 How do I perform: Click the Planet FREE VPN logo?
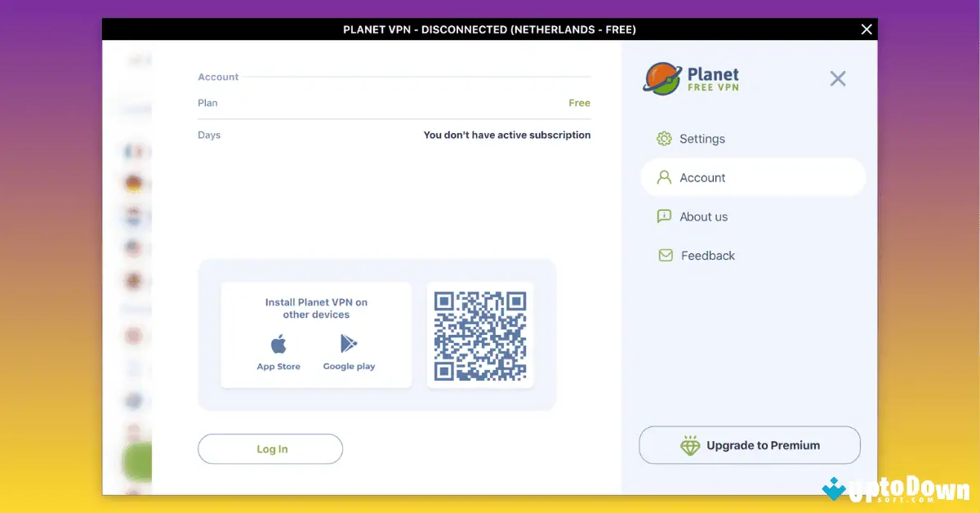coord(691,78)
